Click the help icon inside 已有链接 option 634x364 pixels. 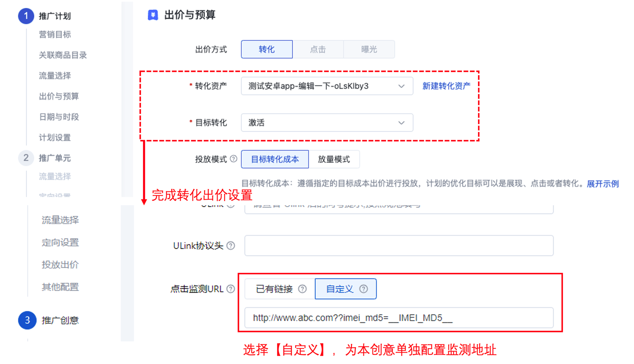(x=302, y=289)
